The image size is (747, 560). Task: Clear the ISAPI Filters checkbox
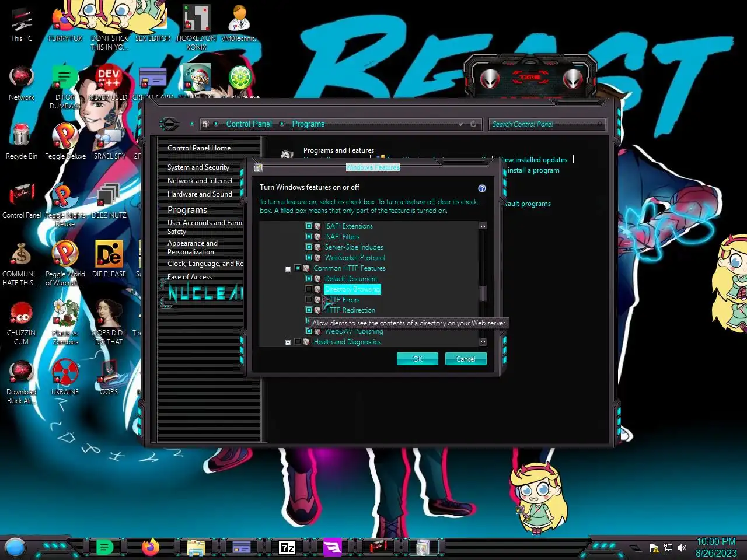pos(309,237)
